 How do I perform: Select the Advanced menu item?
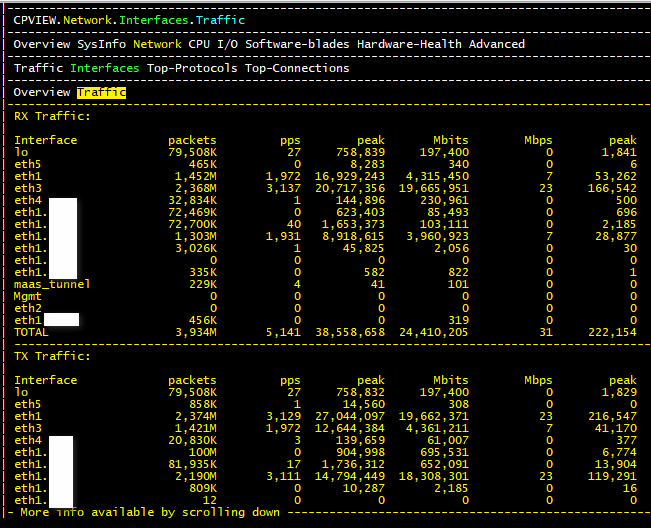click(x=497, y=44)
